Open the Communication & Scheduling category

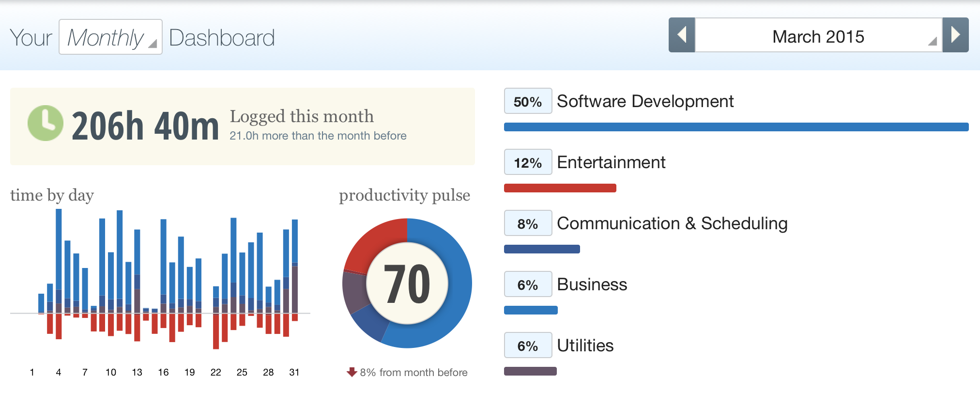[x=672, y=223]
